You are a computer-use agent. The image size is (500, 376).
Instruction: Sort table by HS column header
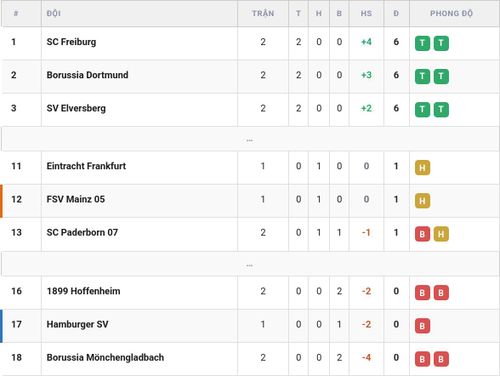[x=366, y=13]
